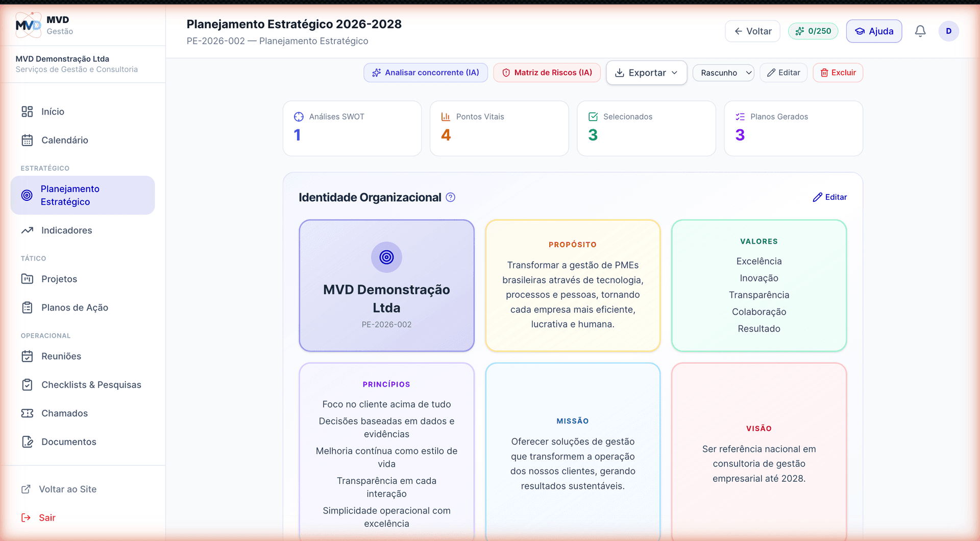Image resolution: width=980 pixels, height=541 pixels.
Task: Expand the Exportar dropdown menu
Action: 647,73
